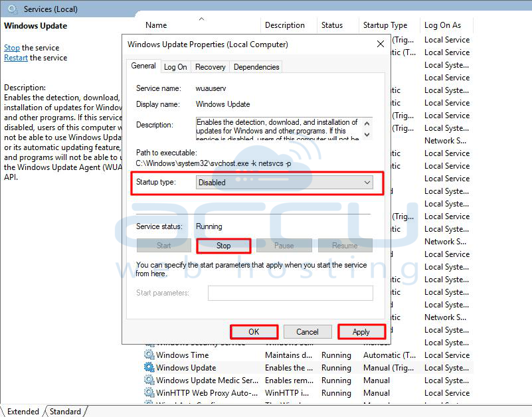Click Windows Update Medic's Manual startup cell
The width and height of the screenshot is (532, 417).
click(377, 380)
